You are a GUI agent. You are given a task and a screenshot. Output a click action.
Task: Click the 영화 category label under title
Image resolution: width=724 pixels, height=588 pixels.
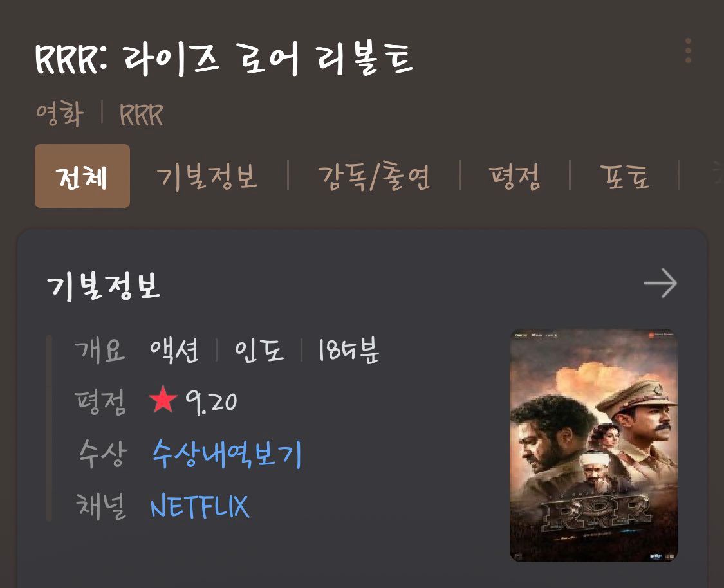60,113
